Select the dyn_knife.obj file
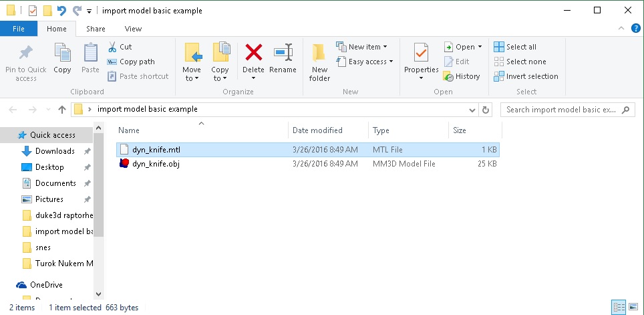This screenshot has height=315, width=644. click(x=156, y=164)
